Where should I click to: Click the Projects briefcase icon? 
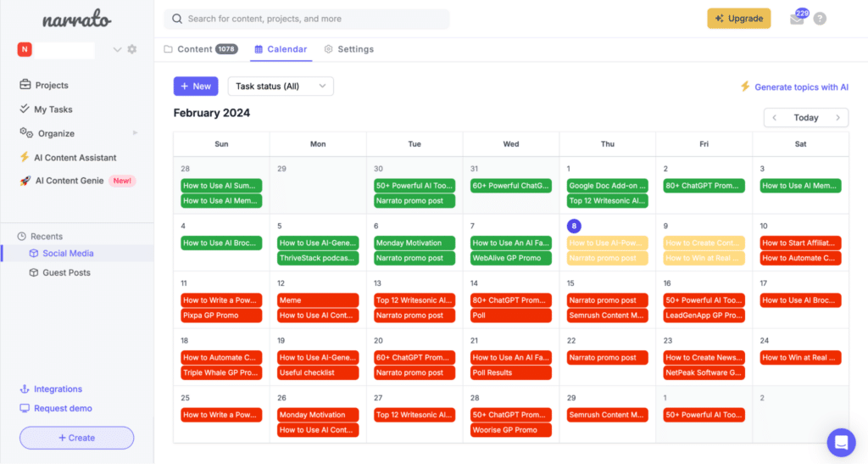coord(25,85)
